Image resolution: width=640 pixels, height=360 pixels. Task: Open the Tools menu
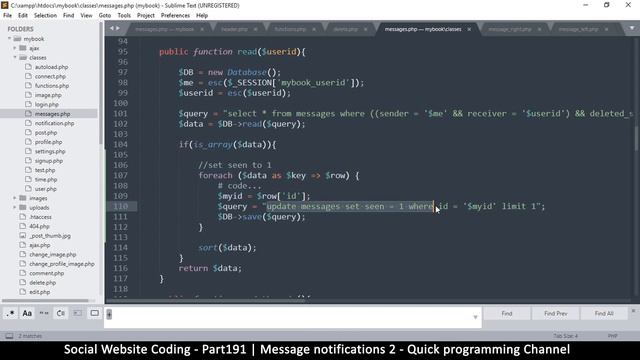click(124, 16)
